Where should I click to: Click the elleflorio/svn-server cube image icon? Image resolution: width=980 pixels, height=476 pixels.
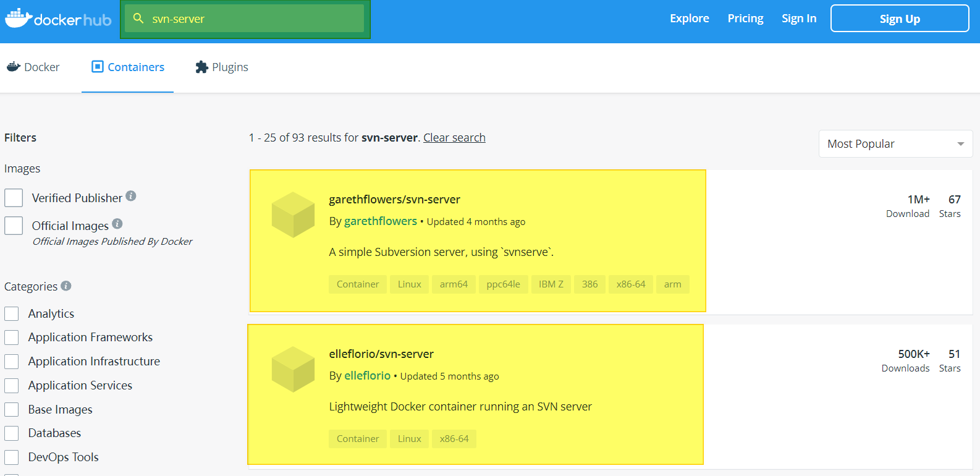pos(294,369)
